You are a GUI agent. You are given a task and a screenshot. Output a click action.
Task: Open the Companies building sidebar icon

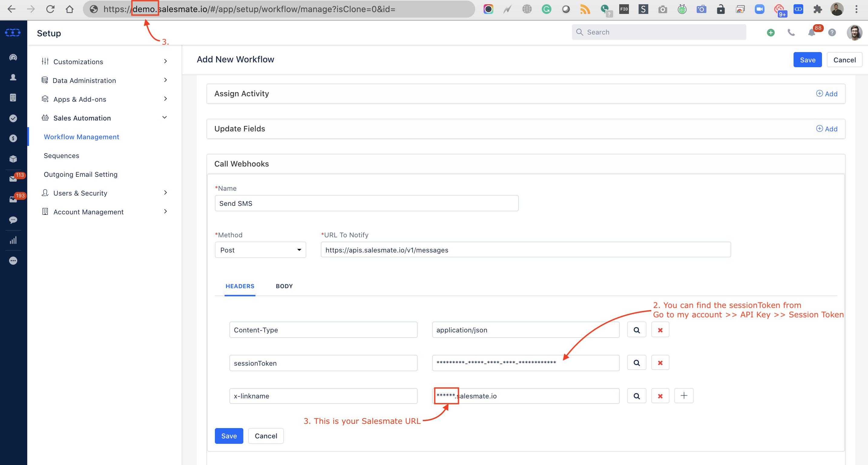[x=13, y=98]
